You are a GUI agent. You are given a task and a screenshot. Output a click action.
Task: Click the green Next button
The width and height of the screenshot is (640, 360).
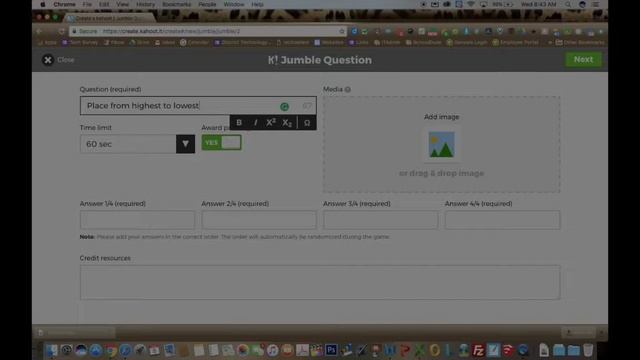583,60
